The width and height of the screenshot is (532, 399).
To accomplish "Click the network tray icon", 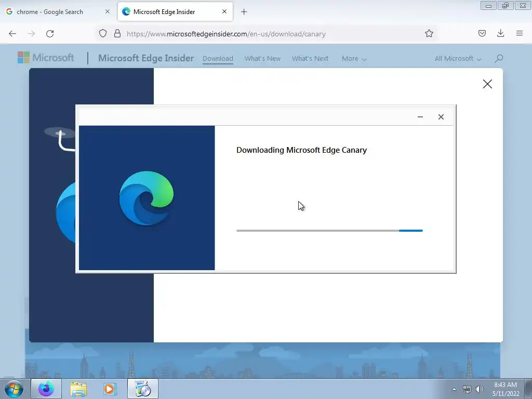I will point(467,389).
